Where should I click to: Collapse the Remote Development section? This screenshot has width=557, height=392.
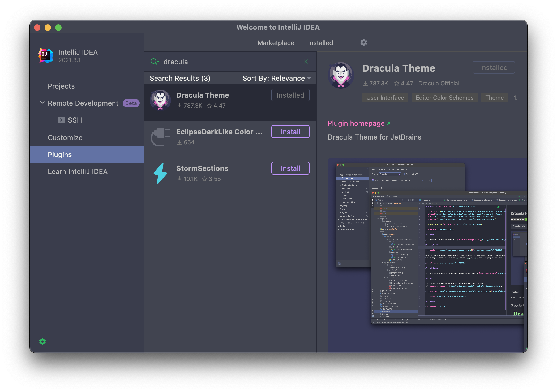tap(42, 103)
